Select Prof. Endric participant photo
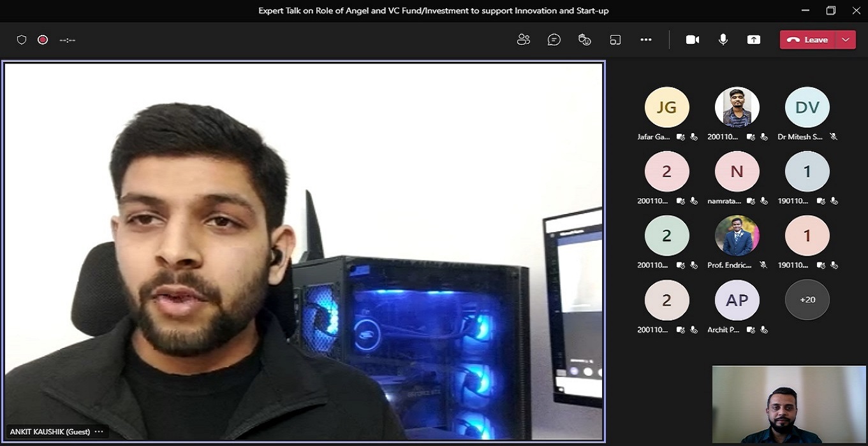The height and width of the screenshot is (446, 868). [737, 236]
